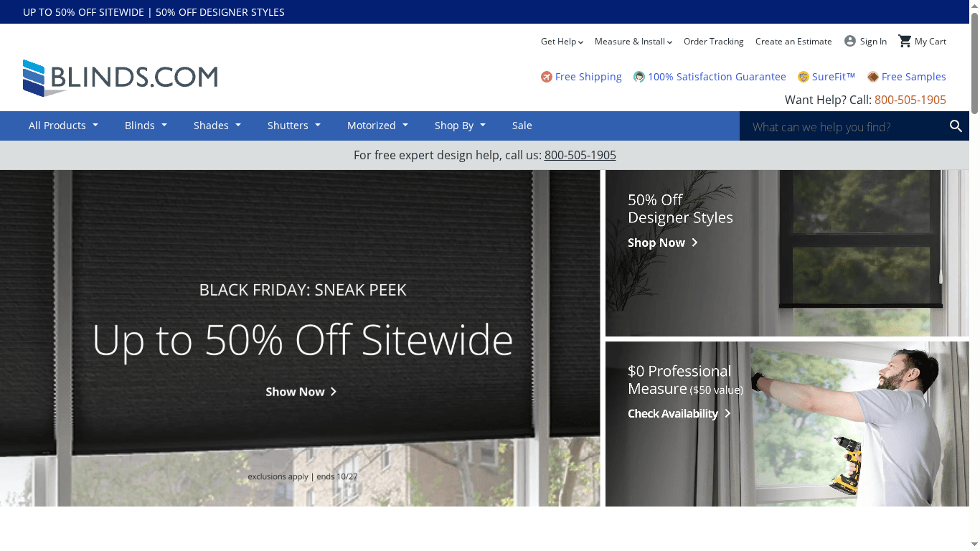Click the Free Shipping airplane icon
Image resolution: width=980 pixels, height=551 pixels.
546,77
